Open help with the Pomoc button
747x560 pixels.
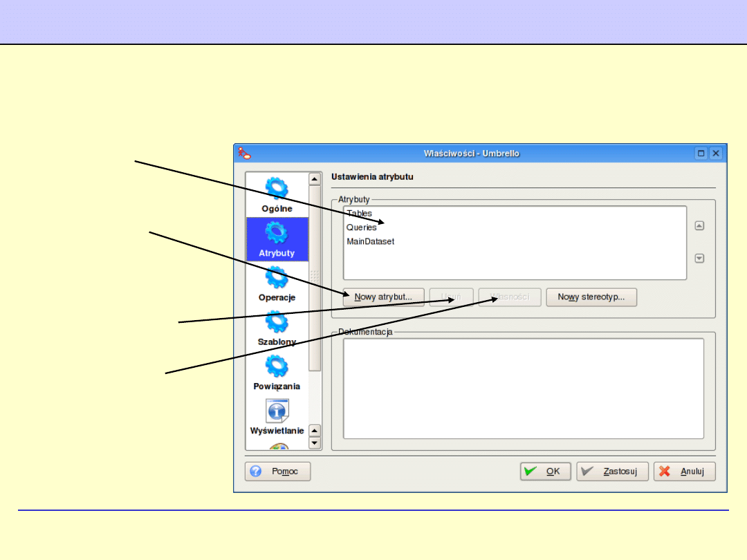click(278, 472)
